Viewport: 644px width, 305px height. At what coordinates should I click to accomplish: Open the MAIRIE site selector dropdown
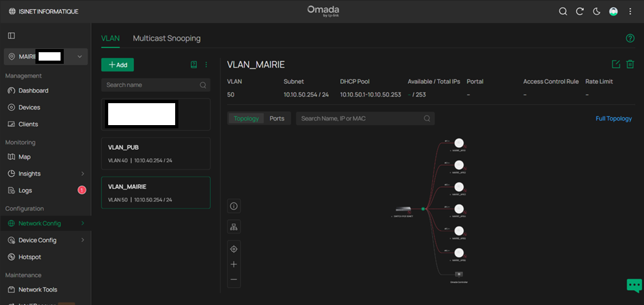click(46, 56)
